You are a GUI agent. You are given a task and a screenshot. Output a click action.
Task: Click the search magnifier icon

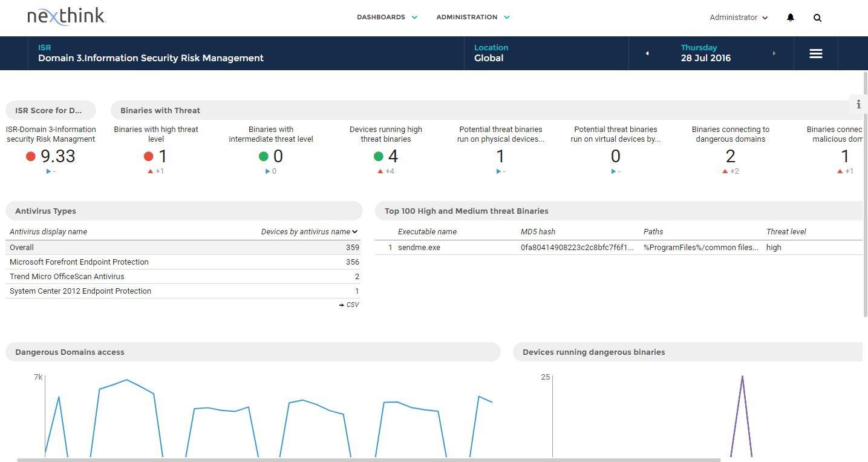(817, 17)
